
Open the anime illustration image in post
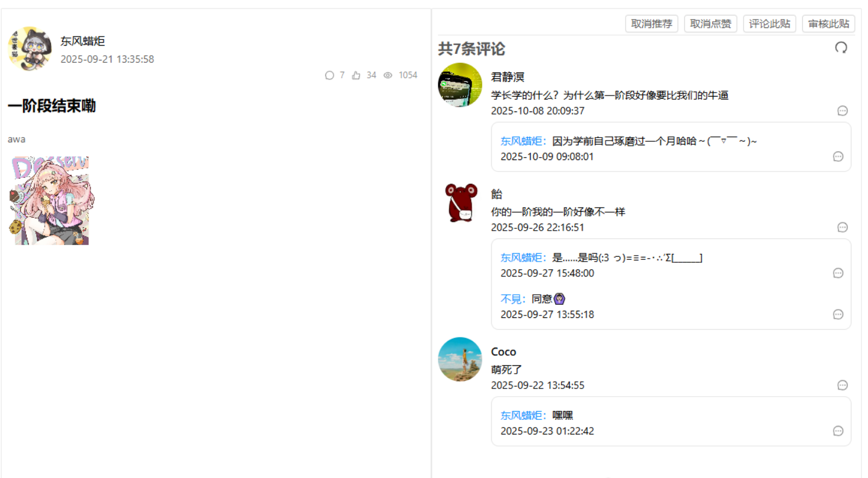pos(52,200)
